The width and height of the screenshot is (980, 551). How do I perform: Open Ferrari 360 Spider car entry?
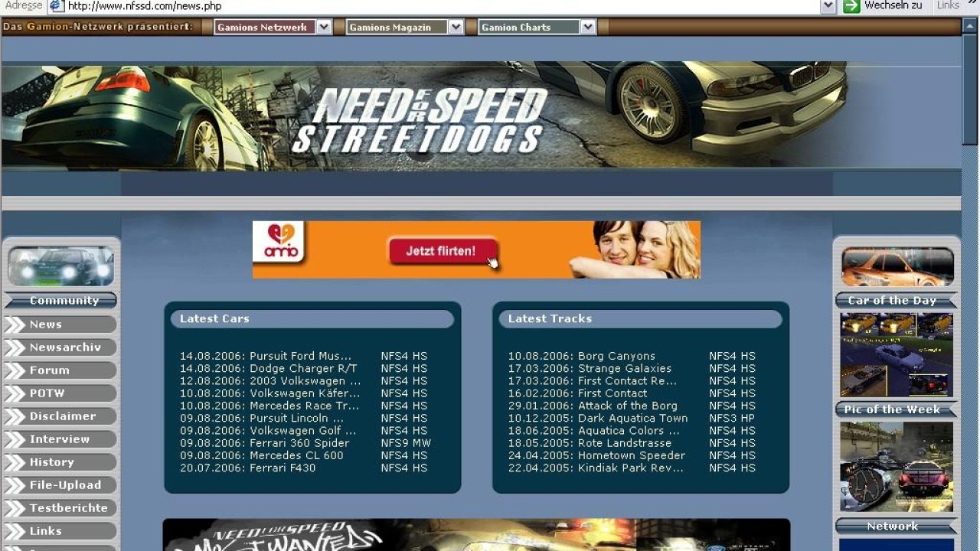[x=299, y=443]
